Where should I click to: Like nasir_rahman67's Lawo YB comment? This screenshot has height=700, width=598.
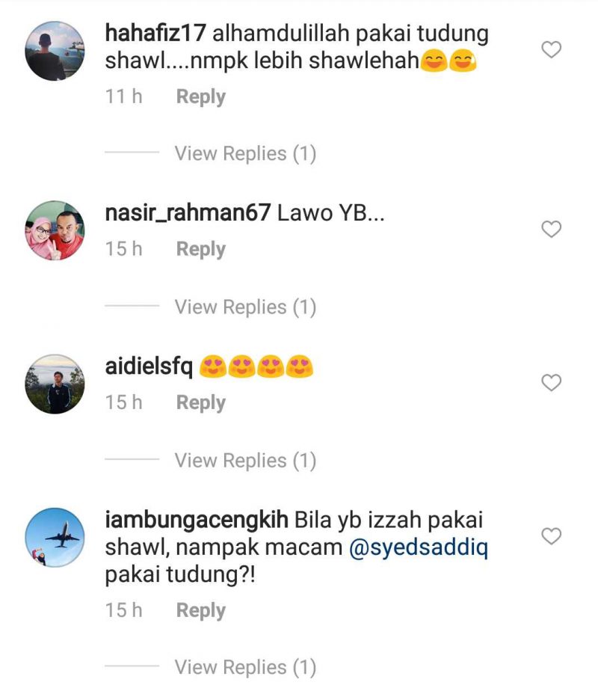(551, 229)
